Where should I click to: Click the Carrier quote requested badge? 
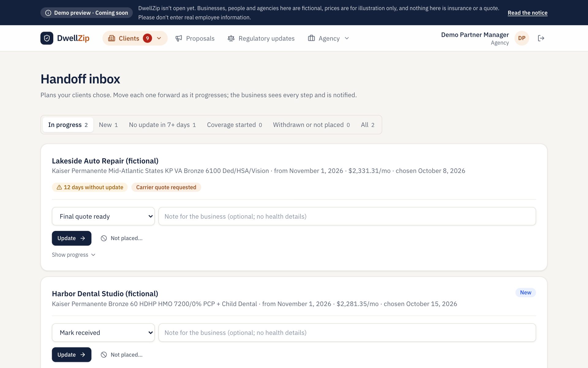pyautogui.click(x=166, y=187)
